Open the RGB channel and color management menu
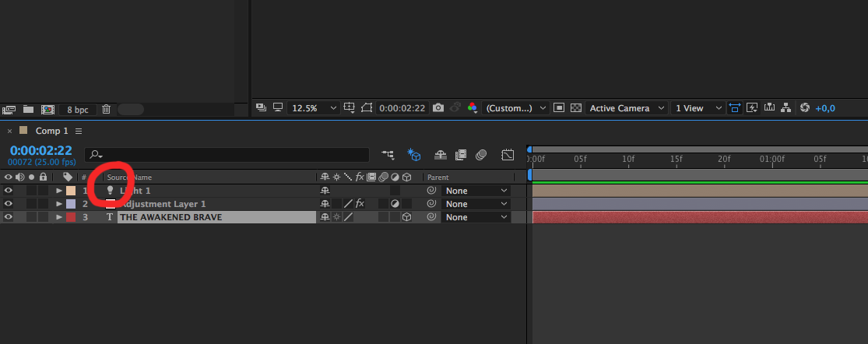Screen dimensions: 868x344 [x=473, y=108]
